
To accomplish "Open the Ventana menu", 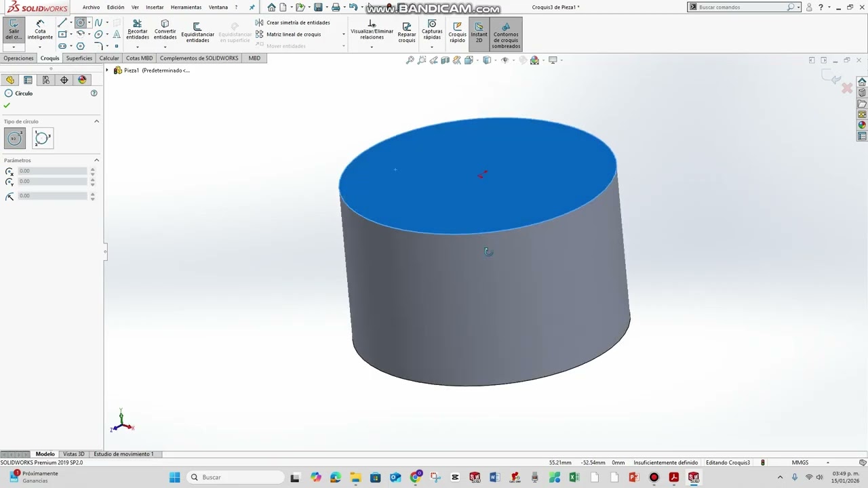I will coord(218,7).
